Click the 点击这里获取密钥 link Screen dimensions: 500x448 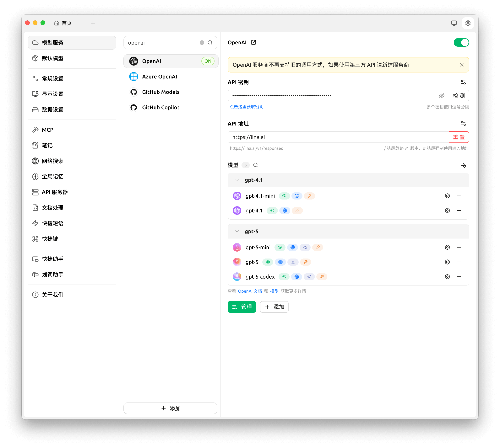pos(246,107)
